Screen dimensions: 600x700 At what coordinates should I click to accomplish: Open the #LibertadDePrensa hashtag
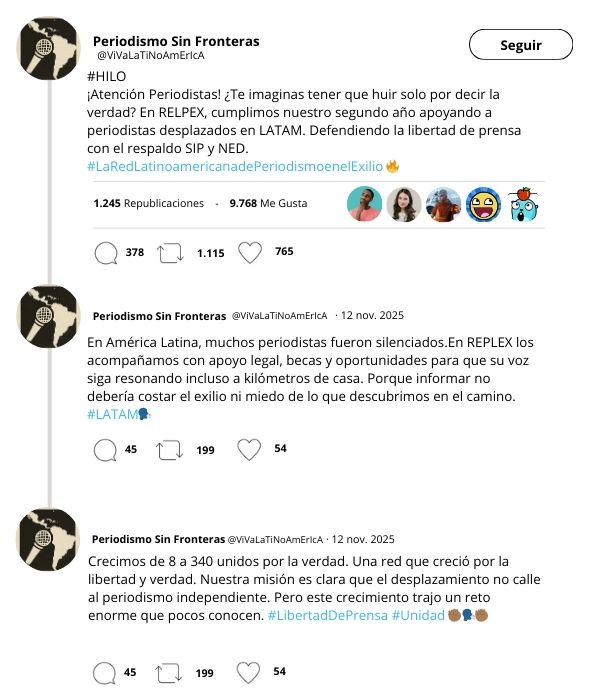click(x=327, y=615)
